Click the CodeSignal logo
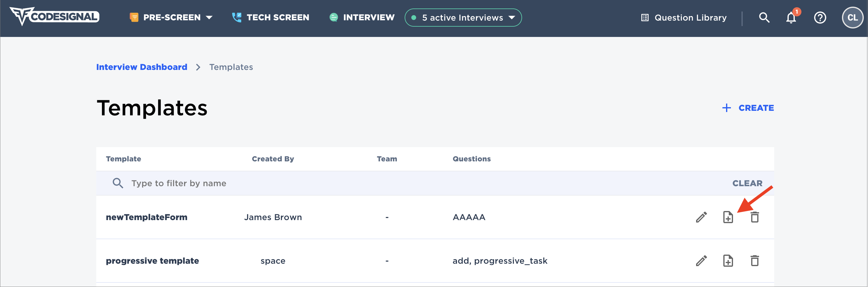This screenshot has height=287, width=868. 54,16
